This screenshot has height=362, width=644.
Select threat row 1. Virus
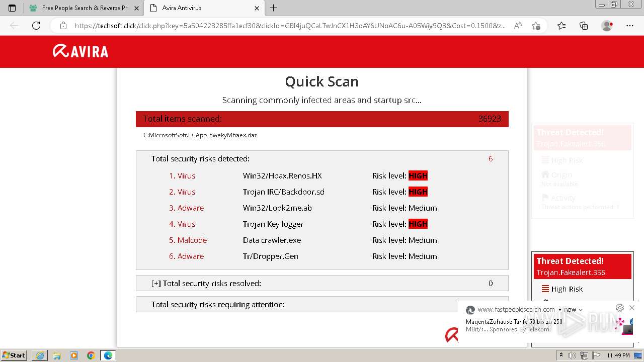pyautogui.click(x=182, y=175)
